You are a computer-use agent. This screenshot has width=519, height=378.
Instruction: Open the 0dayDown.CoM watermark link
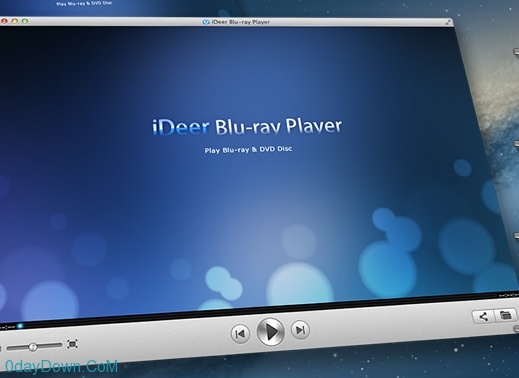pyautogui.click(x=62, y=366)
